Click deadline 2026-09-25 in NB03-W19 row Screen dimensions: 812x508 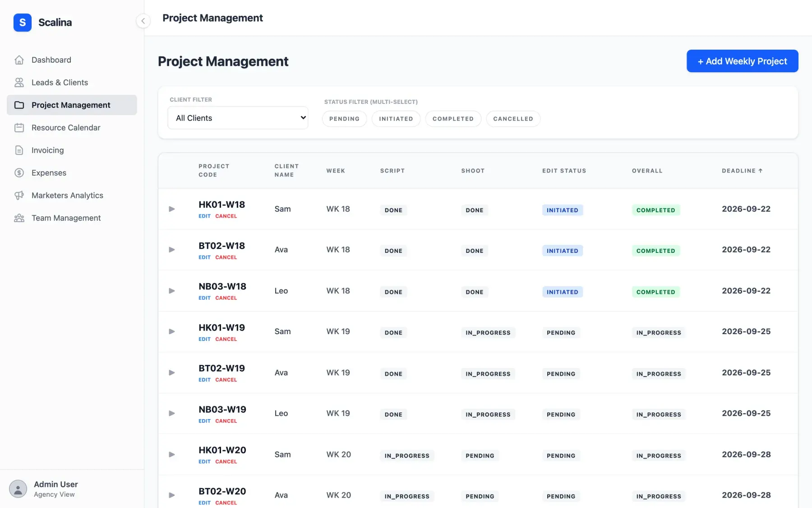coord(746,413)
